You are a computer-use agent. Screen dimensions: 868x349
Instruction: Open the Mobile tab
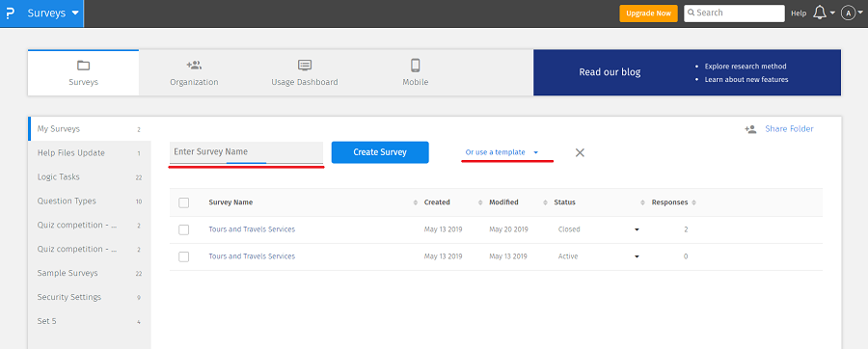pyautogui.click(x=415, y=73)
